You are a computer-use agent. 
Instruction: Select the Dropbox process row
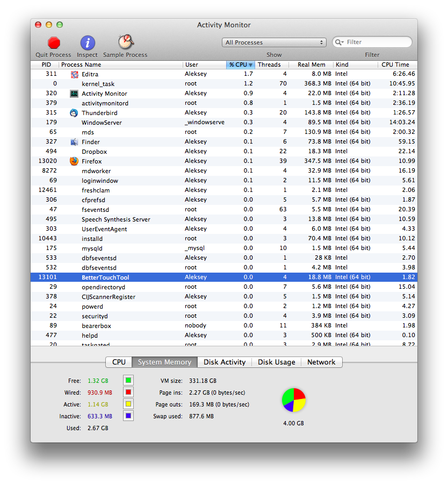coord(224,152)
